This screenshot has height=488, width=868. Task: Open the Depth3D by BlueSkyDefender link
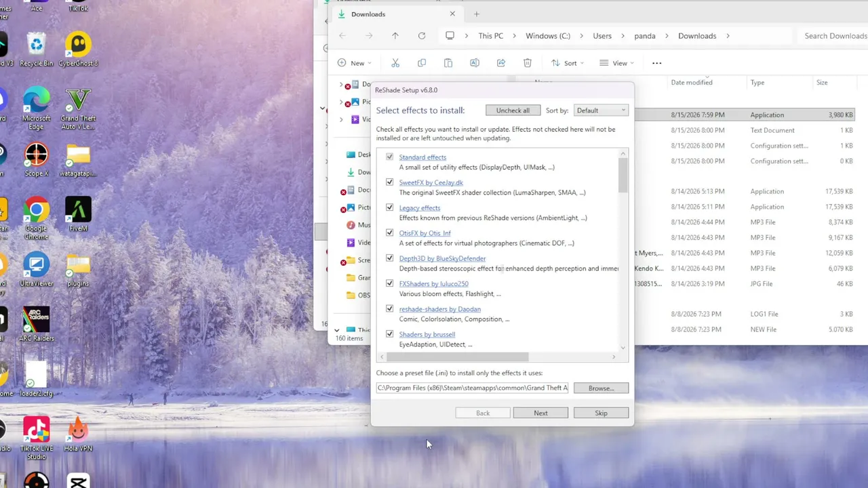tap(442, 258)
